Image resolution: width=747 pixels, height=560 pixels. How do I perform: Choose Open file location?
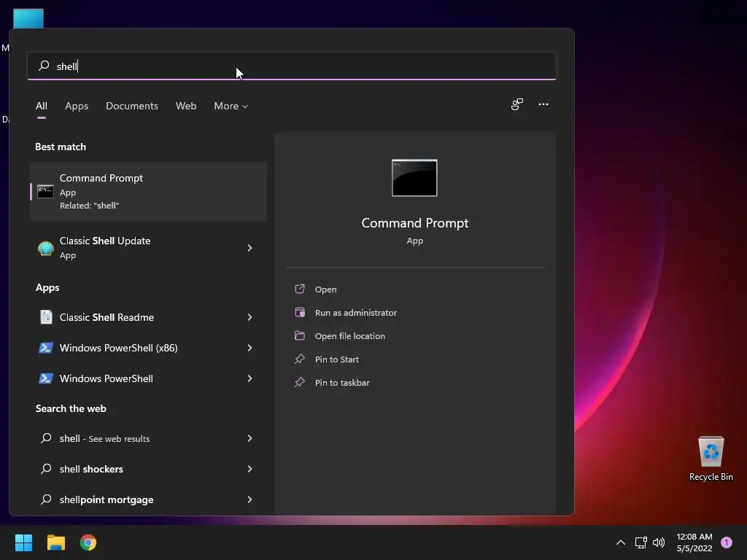pyautogui.click(x=350, y=335)
